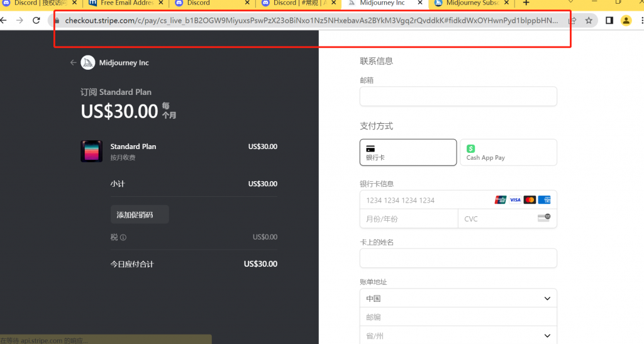
Task: Reload the Stripe checkout page
Action: pos(36,20)
